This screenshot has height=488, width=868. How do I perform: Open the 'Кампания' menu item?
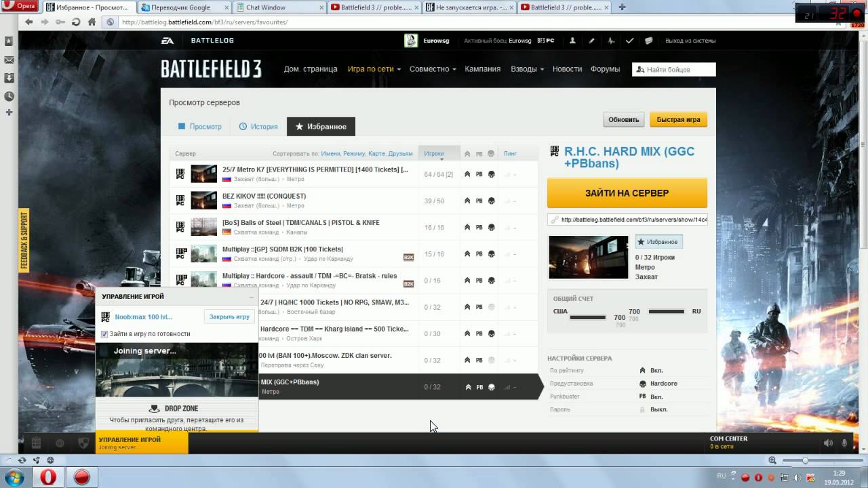[x=483, y=69]
